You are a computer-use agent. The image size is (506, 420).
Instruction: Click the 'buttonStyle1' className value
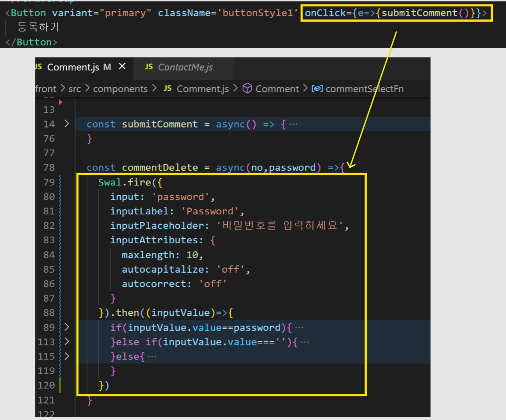point(258,13)
